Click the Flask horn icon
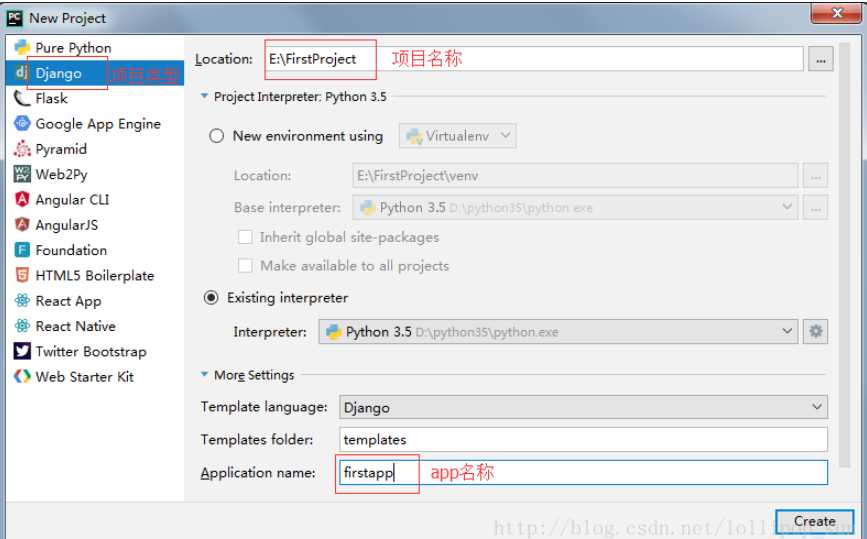 [x=22, y=98]
